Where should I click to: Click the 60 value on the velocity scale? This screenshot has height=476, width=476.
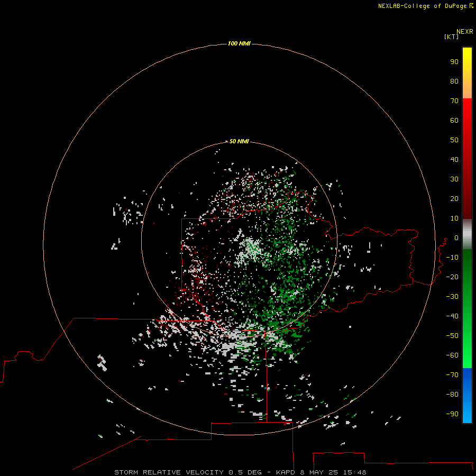click(x=454, y=121)
